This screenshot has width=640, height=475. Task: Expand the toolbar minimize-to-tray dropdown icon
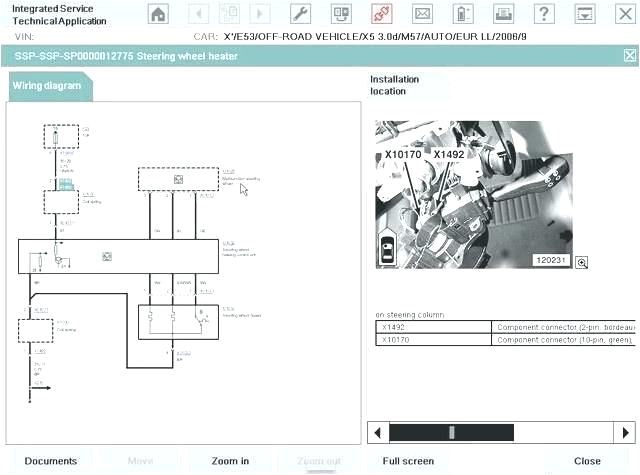(584, 14)
